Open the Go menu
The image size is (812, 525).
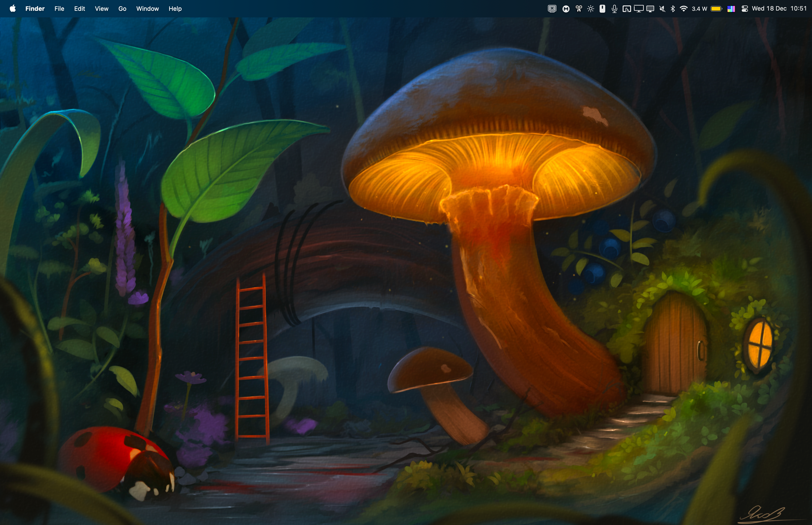(x=122, y=8)
